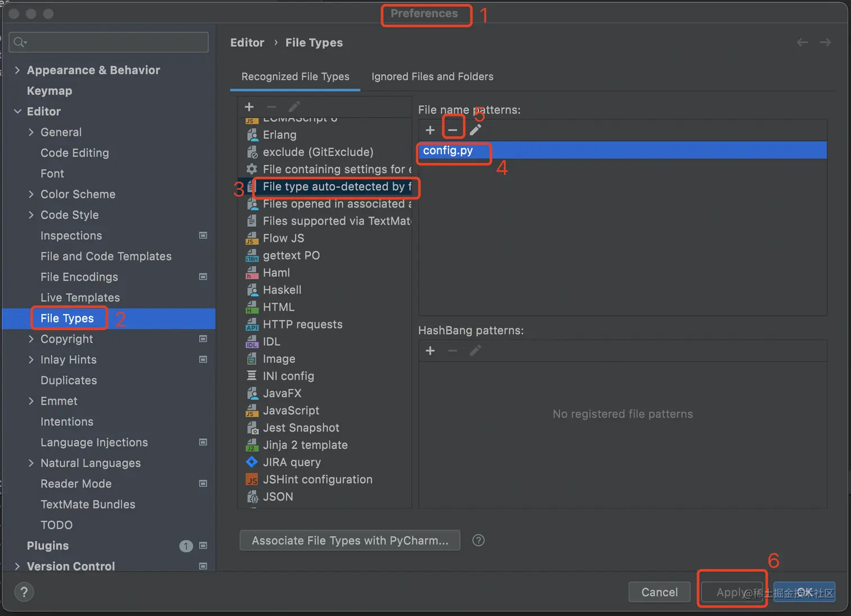Viewport: 851px width, 616px height.
Task: Expand the Color Scheme settings node
Action: click(31, 194)
